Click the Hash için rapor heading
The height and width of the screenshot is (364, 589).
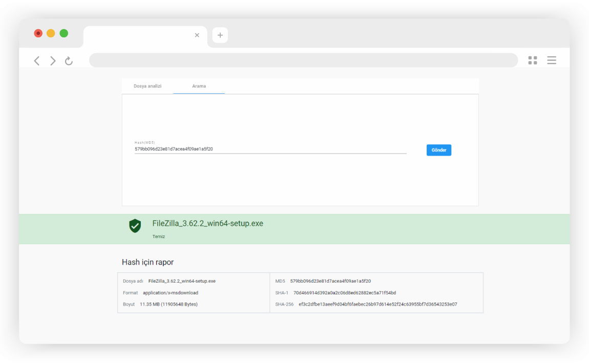click(148, 262)
